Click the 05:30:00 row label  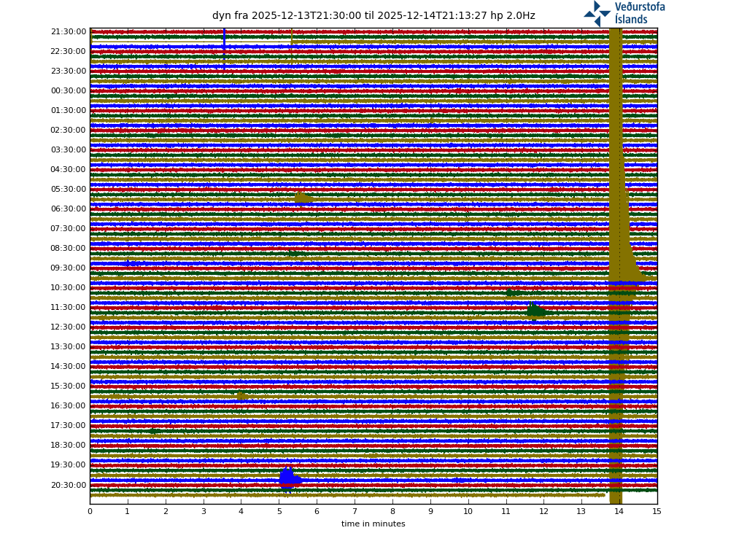point(69,190)
